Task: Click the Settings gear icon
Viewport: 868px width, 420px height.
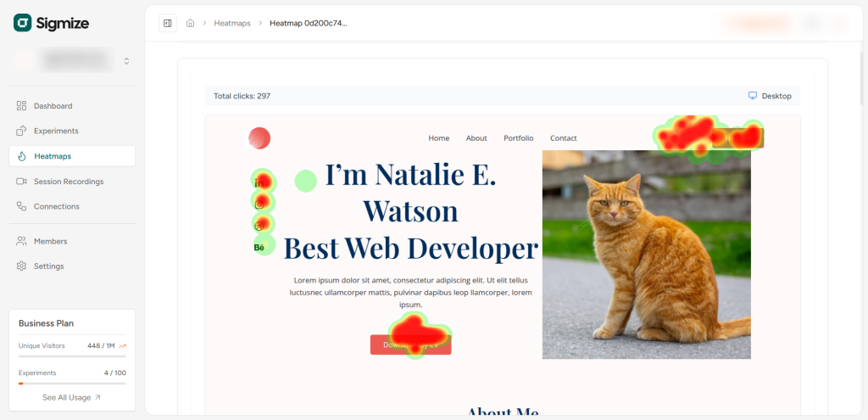Action: (x=21, y=266)
